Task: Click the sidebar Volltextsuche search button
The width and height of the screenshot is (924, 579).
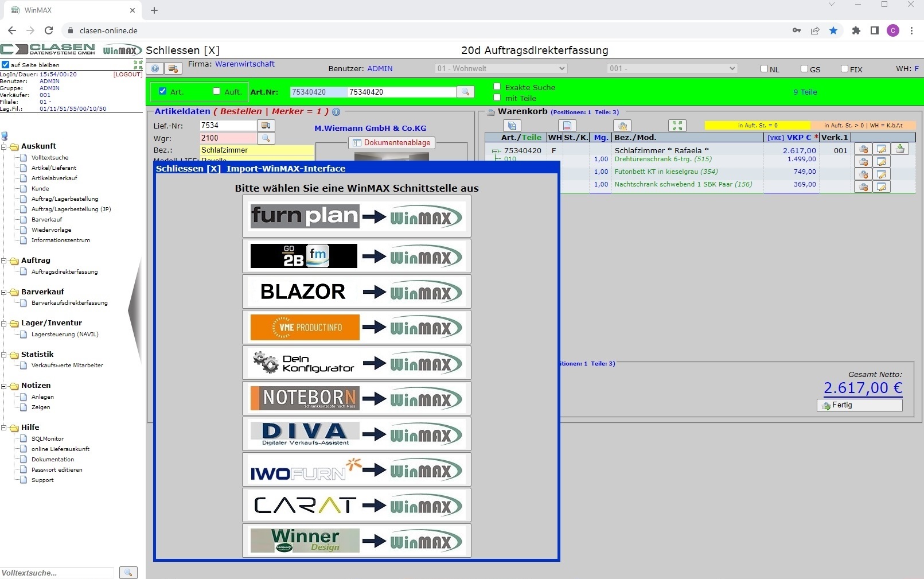Action: (x=128, y=572)
